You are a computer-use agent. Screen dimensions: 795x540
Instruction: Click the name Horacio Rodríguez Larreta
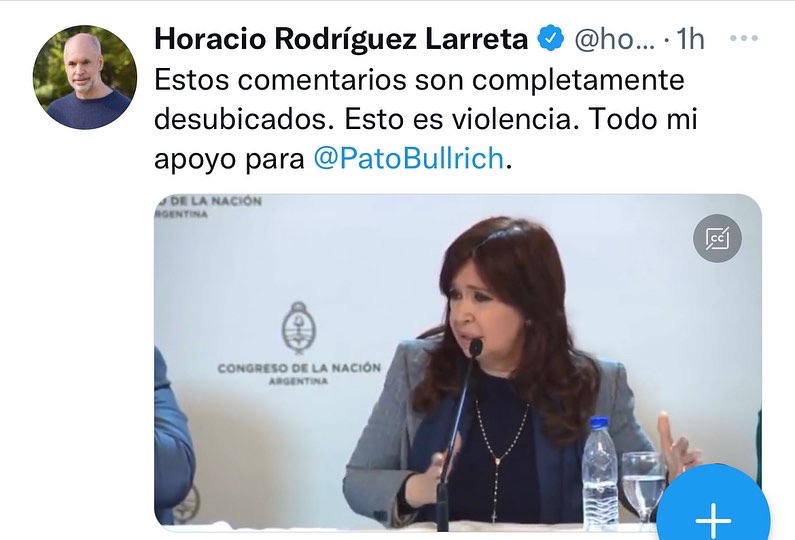point(341,39)
